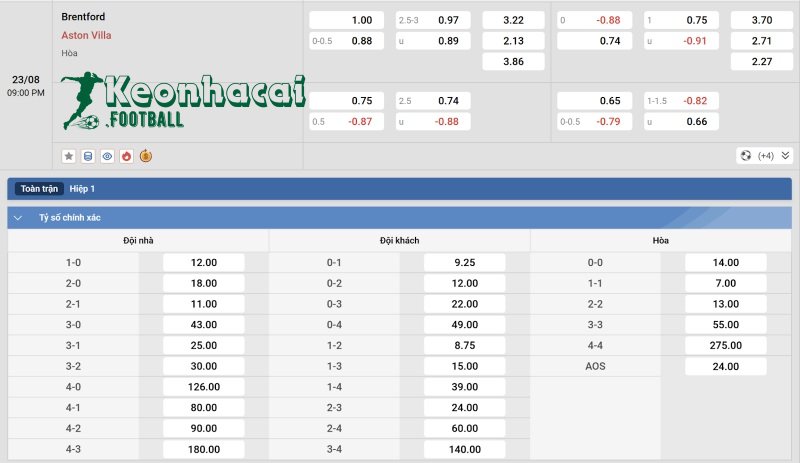The width and height of the screenshot is (800, 463).
Task: Click the star favorite icon
Action: pyautogui.click(x=69, y=156)
